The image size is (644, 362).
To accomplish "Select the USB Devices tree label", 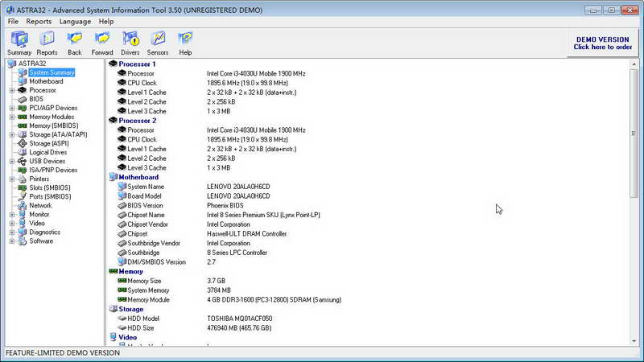I will 47,162.
